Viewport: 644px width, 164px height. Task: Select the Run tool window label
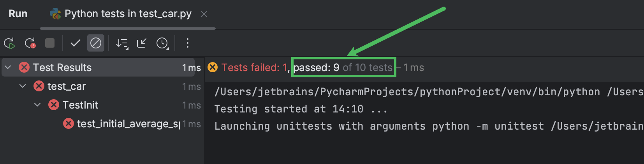click(x=18, y=14)
